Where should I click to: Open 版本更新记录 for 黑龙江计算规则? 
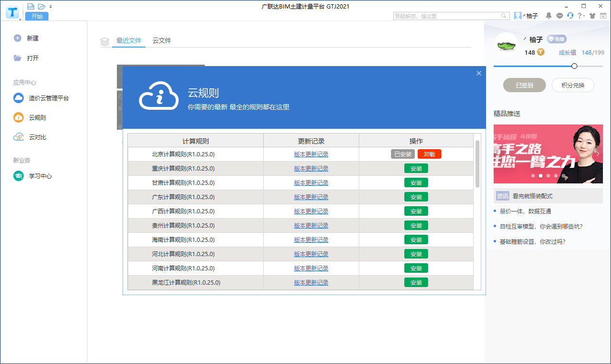[311, 282]
